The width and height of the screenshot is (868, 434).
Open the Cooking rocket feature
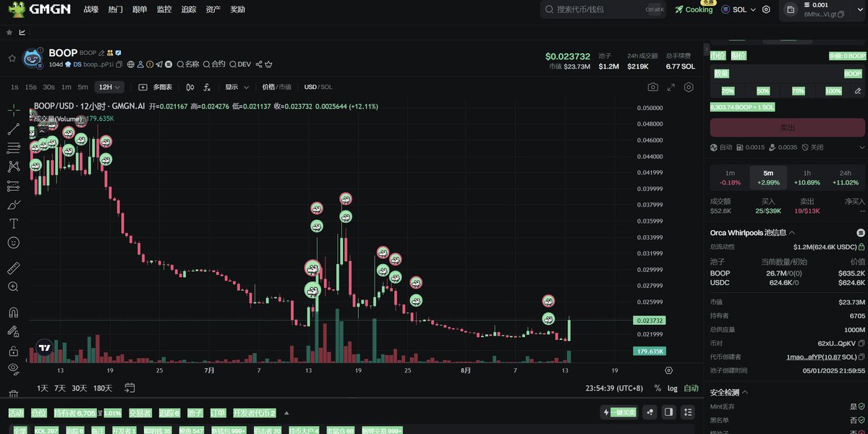click(x=694, y=9)
